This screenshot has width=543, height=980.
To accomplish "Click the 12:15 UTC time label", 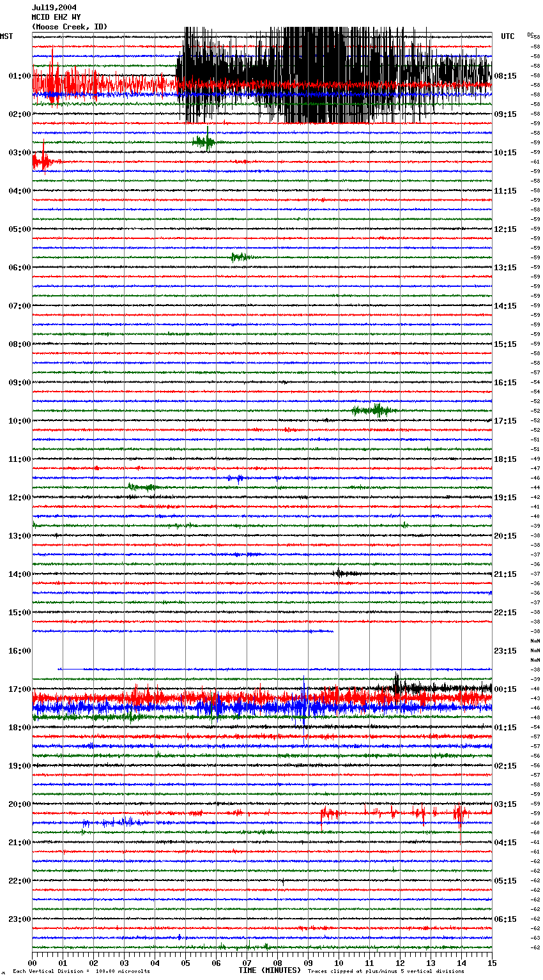I will pyautogui.click(x=505, y=229).
